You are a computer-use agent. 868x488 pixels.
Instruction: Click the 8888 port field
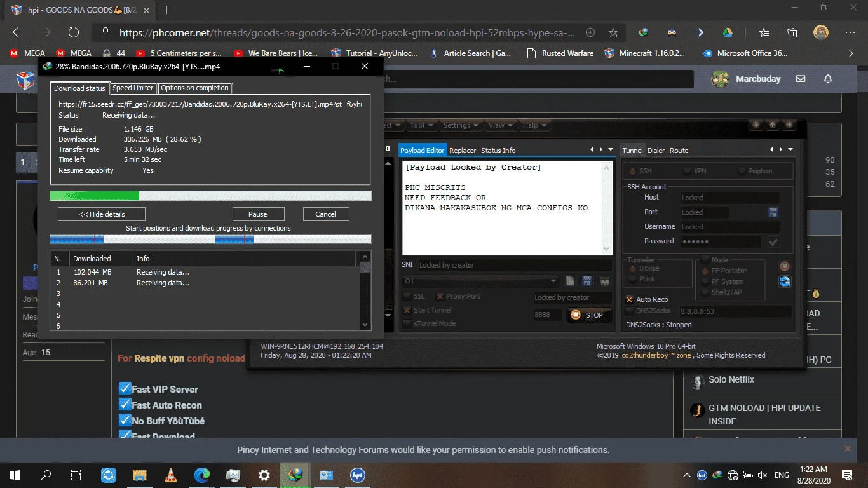click(548, 315)
